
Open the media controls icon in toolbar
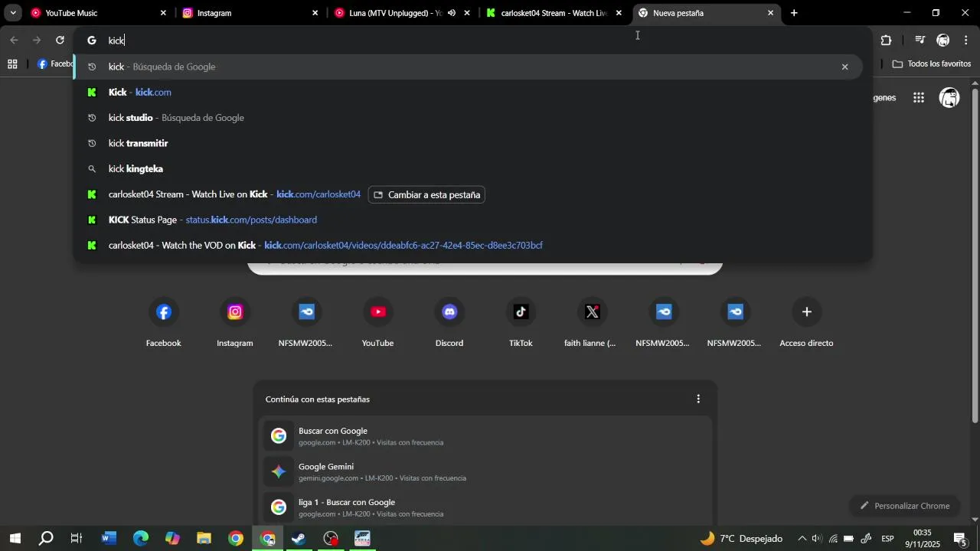pyautogui.click(x=920, y=41)
